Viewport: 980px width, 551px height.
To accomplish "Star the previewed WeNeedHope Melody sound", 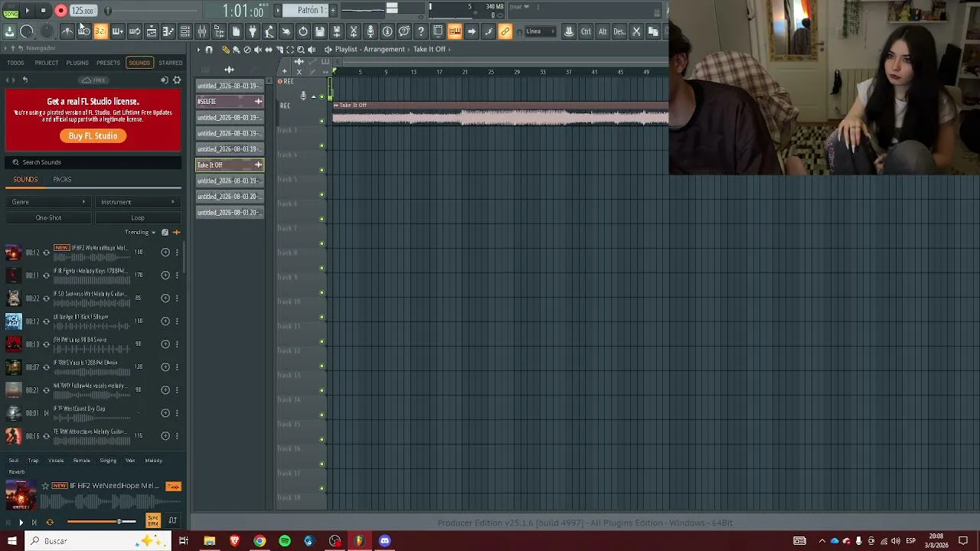I will point(45,486).
